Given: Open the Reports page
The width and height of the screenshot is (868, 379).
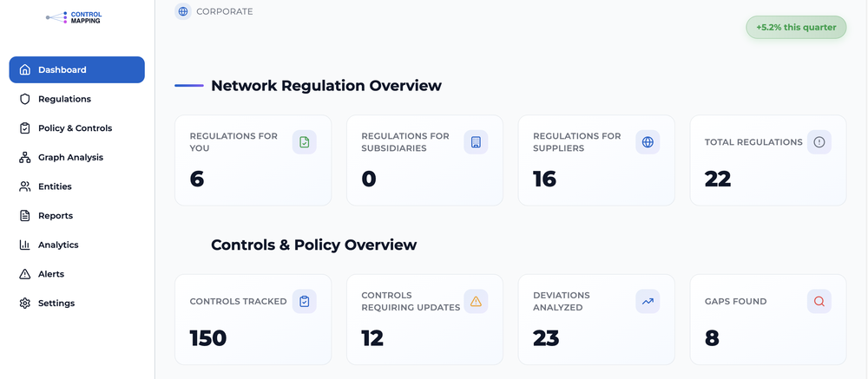Looking at the screenshot, I should point(56,216).
